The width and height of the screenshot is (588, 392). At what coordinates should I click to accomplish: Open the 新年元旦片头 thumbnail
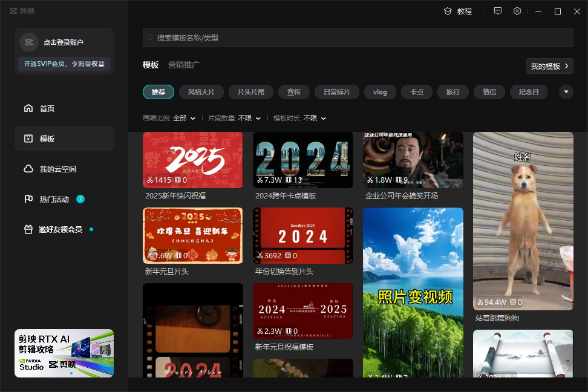[193, 235]
